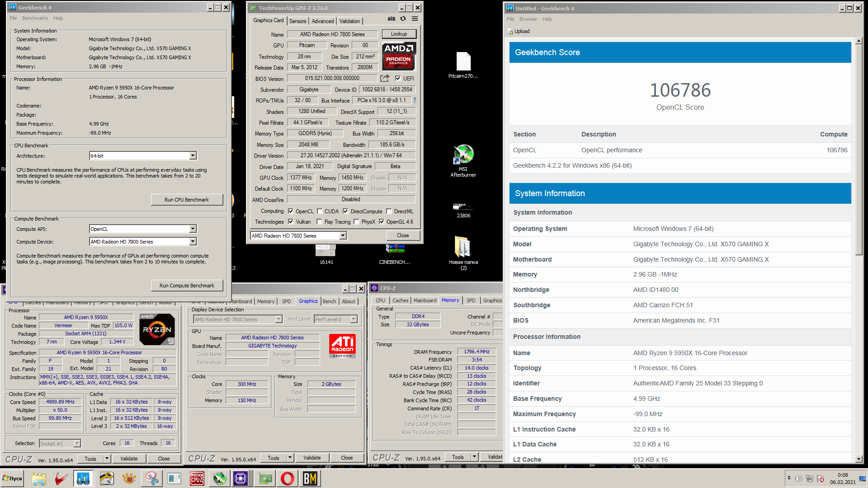Click the PCIe bus interface question mark

pyautogui.click(x=414, y=100)
